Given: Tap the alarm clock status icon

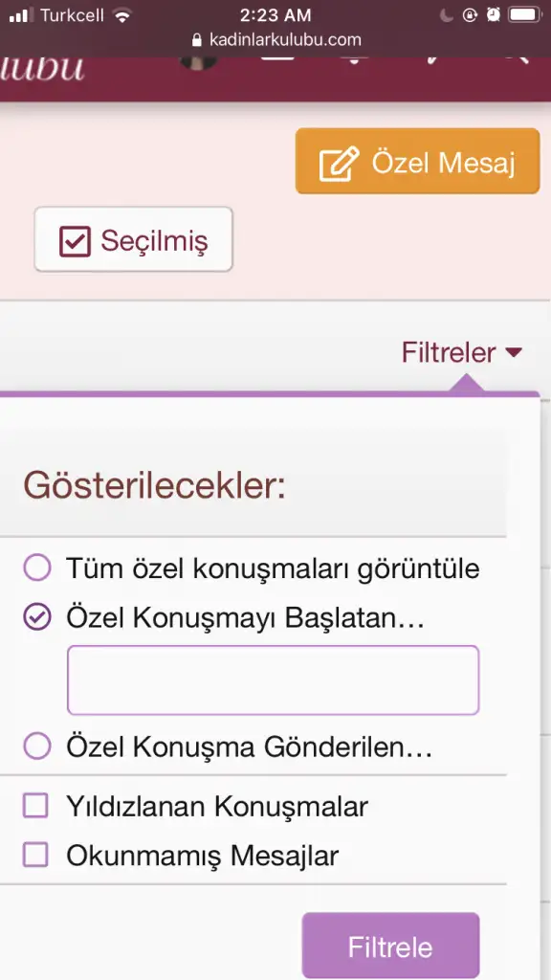Looking at the screenshot, I should pos(494,14).
